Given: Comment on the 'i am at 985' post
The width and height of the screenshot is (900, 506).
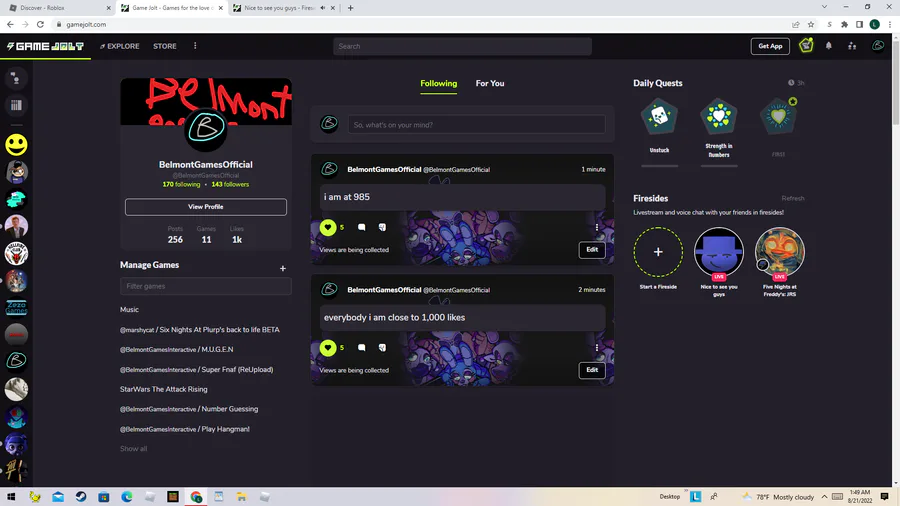Looking at the screenshot, I should click(x=362, y=227).
